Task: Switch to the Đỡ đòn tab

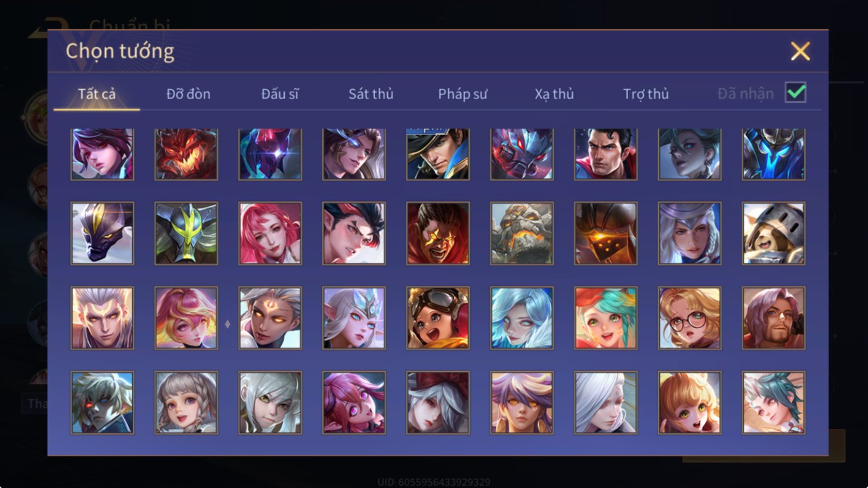Action: [x=188, y=94]
